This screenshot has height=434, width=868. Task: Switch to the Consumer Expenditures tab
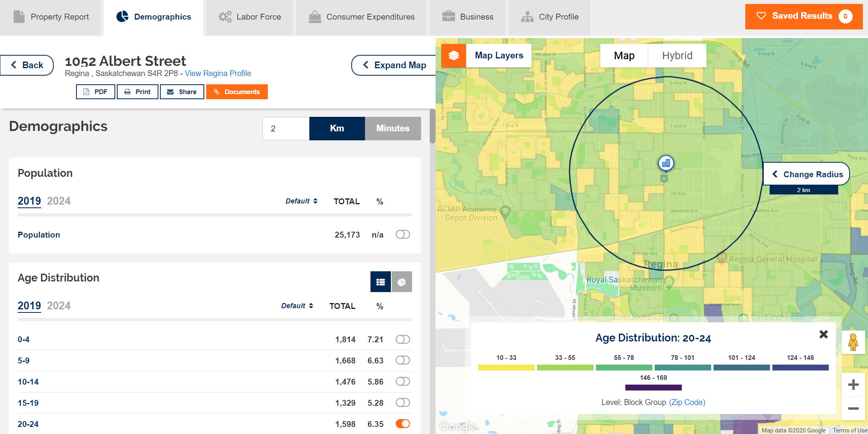click(x=361, y=17)
